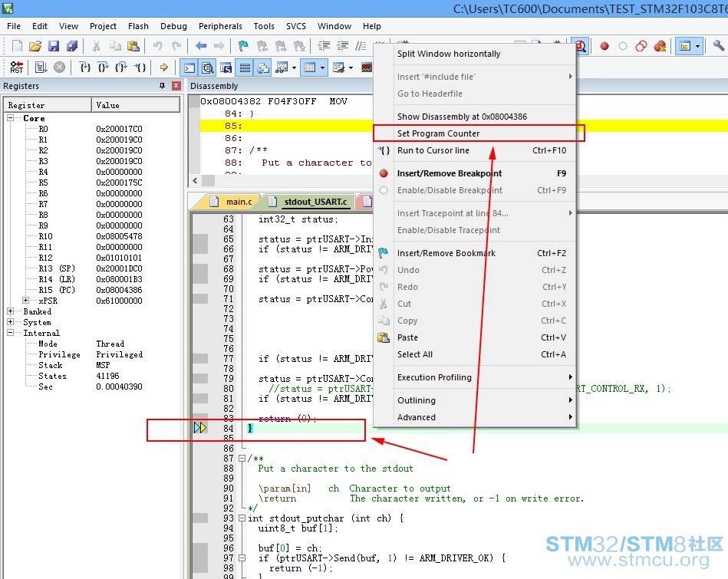Open the Serial Windows dropdown arrow
This screenshot has width=728, height=579.
coord(351,67)
